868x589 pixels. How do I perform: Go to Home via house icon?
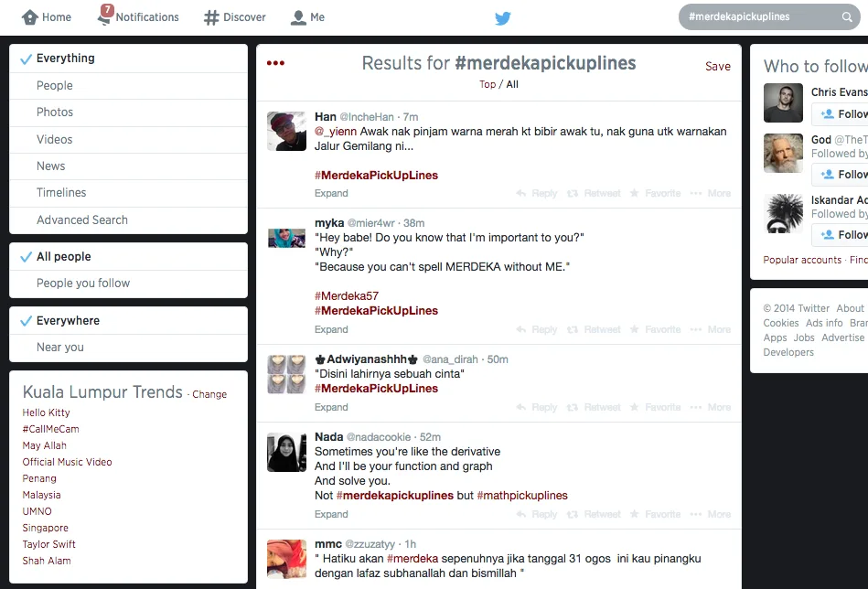30,17
